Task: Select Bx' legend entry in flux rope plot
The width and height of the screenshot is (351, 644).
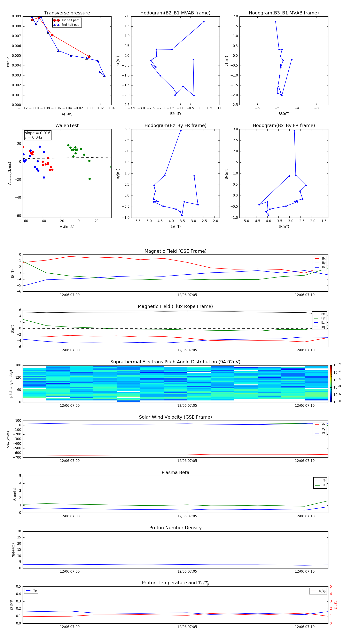Action: pyautogui.click(x=320, y=314)
